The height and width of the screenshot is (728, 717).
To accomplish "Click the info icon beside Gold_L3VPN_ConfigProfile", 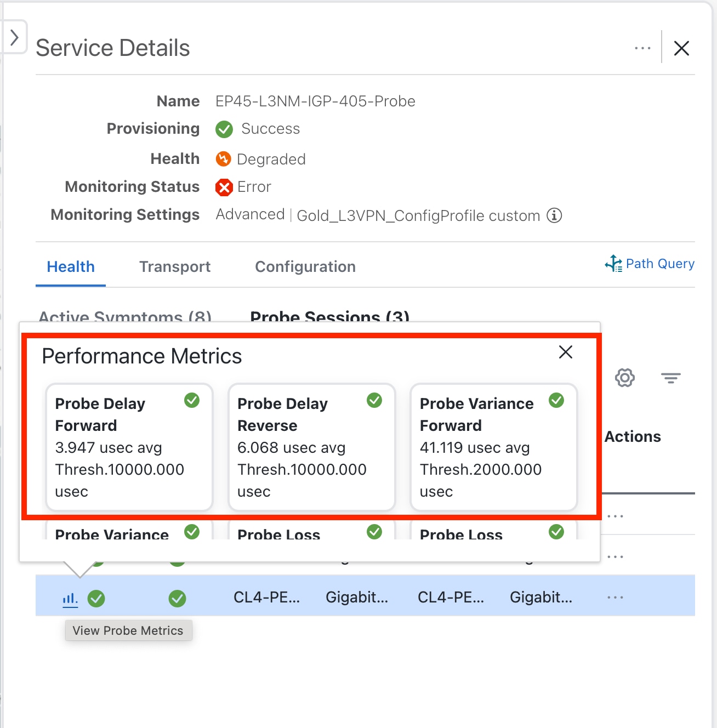I will tap(555, 215).
